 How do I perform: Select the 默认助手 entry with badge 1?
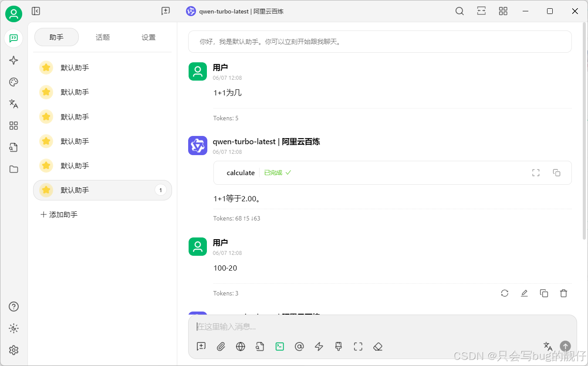point(102,190)
